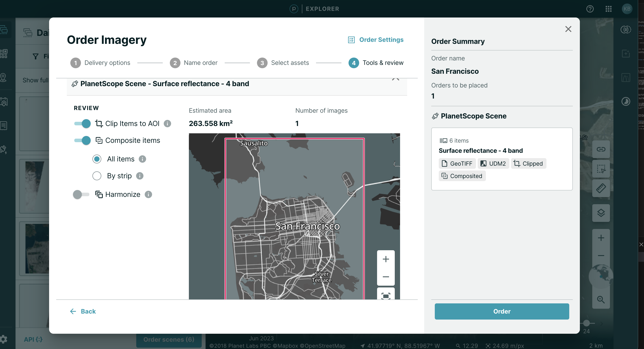Select the All items radio button
Screen dimensions: 644x349
pyautogui.click(x=97, y=159)
